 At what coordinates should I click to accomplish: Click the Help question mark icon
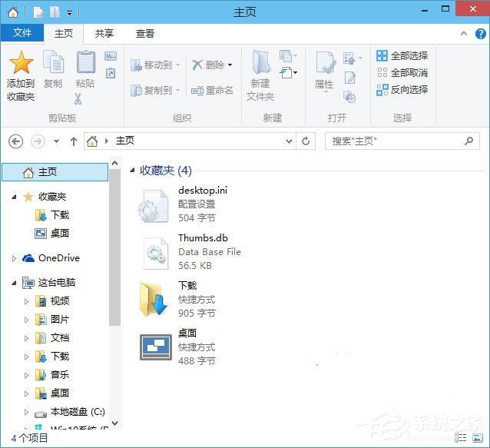[x=480, y=34]
